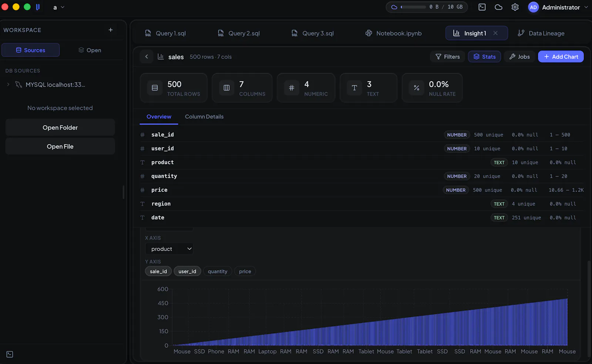Viewport: 592px width, 364px height.
Task: Toggle the quantity Y axis chip
Action: [218, 271]
